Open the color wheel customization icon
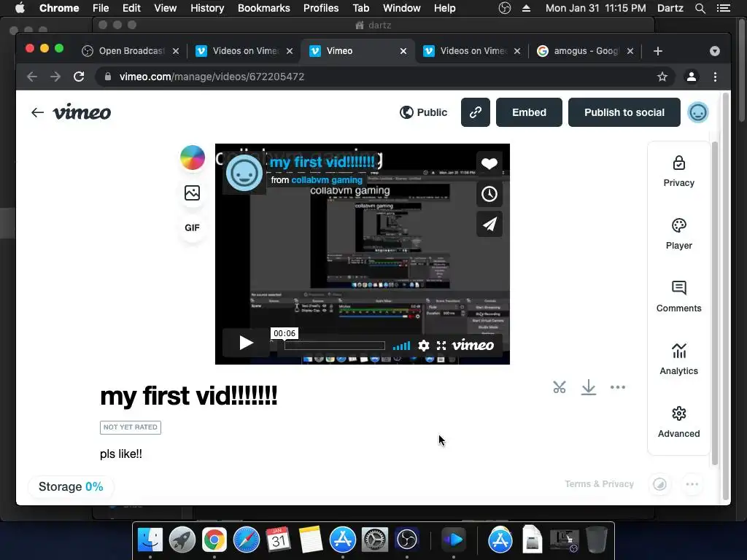This screenshot has width=747, height=560. click(x=193, y=157)
